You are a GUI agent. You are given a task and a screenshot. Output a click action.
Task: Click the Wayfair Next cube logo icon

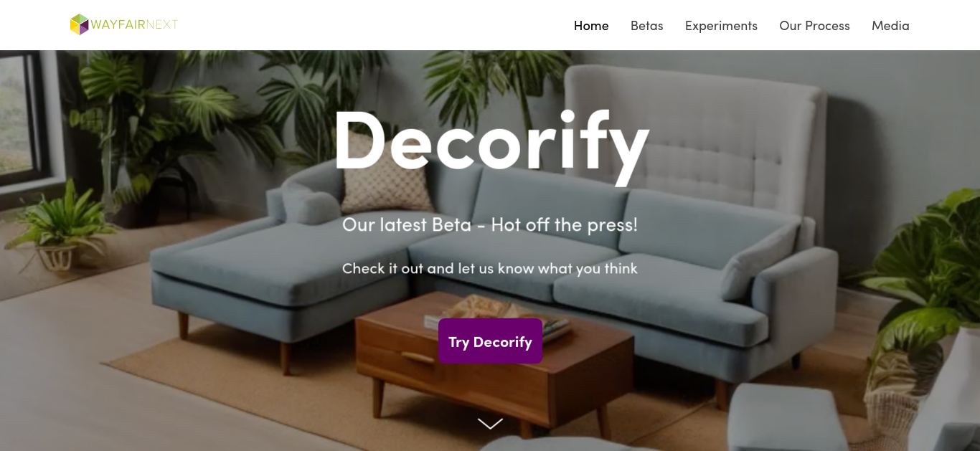point(79,24)
